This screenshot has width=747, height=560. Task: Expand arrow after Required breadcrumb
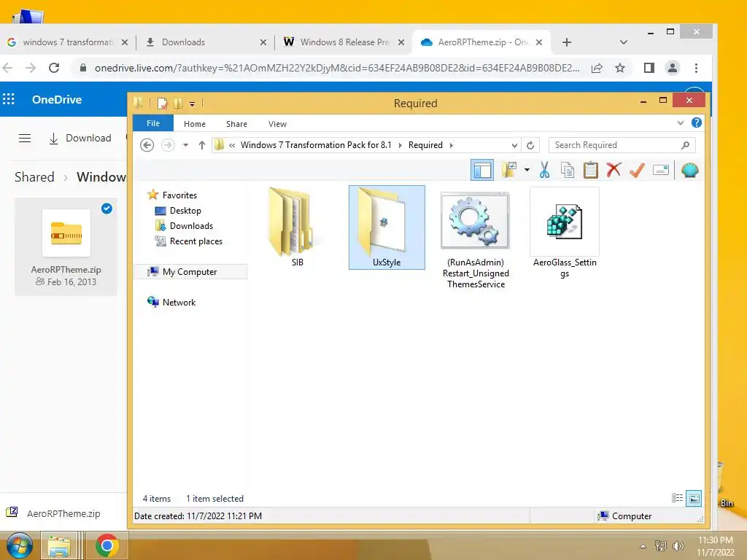pyautogui.click(x=451, y=145)
